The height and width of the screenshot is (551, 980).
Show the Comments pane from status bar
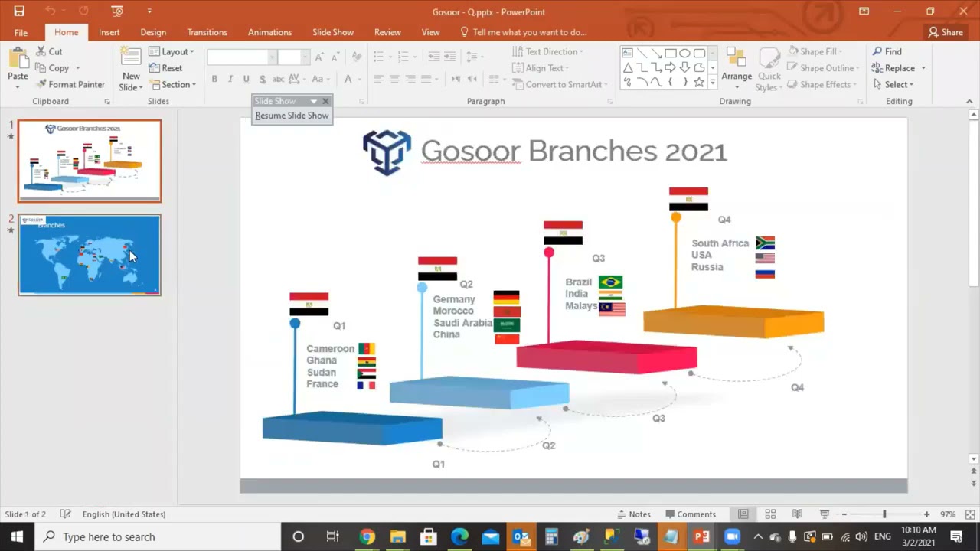click(x=691, y=514)
